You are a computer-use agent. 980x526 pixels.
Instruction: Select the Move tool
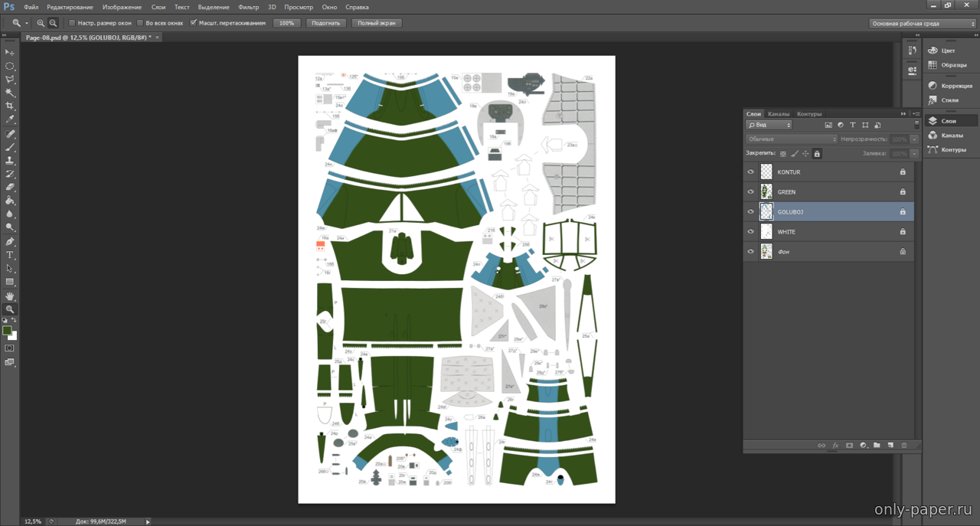[x=10, y=52]
